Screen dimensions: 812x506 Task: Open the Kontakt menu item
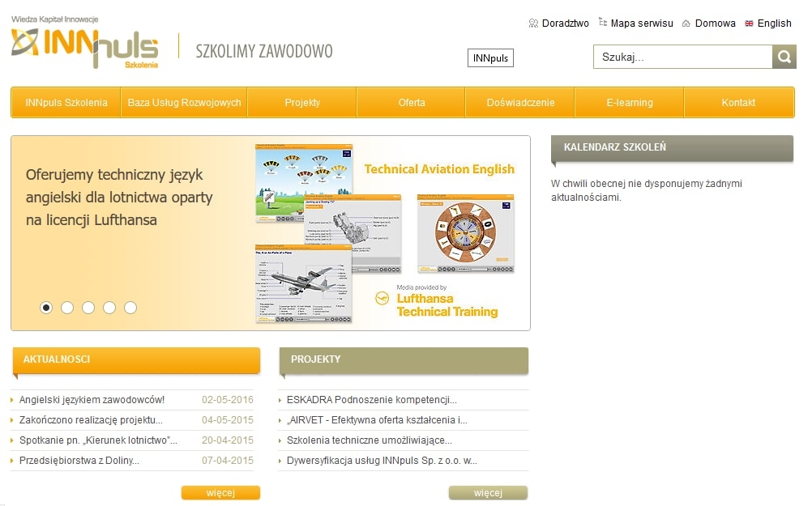coord(739,103)
